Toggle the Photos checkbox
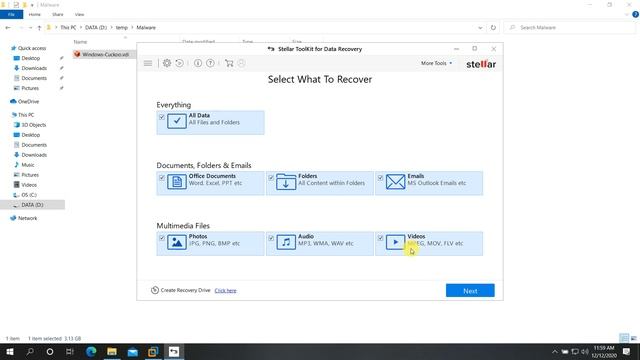Viewport: 640px width, 360px height. click(162, 238)
